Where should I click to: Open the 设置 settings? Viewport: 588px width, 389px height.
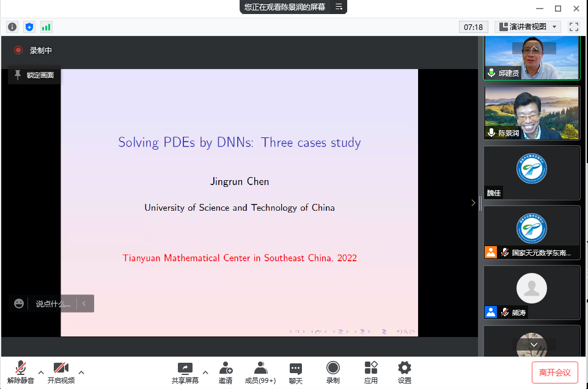[x=404, y=371]
